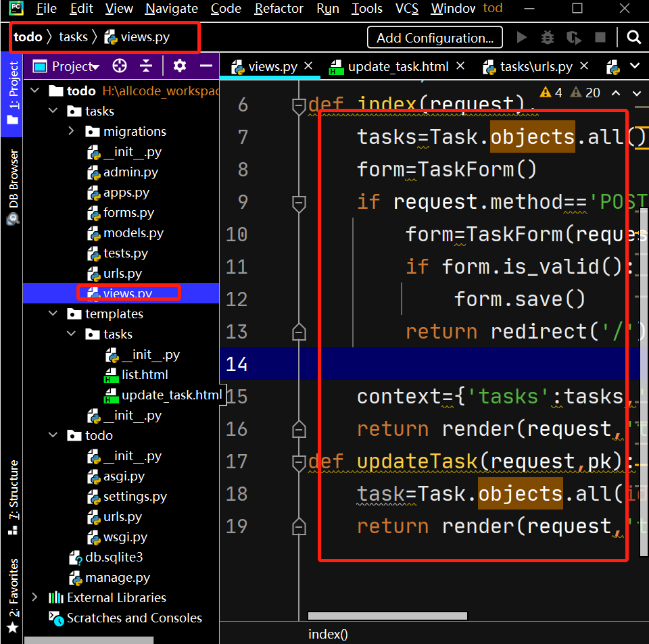The width and height of the screenshot is (649, 644).
Task: Toggle fold marker at line 6
Action: [299, 106]
